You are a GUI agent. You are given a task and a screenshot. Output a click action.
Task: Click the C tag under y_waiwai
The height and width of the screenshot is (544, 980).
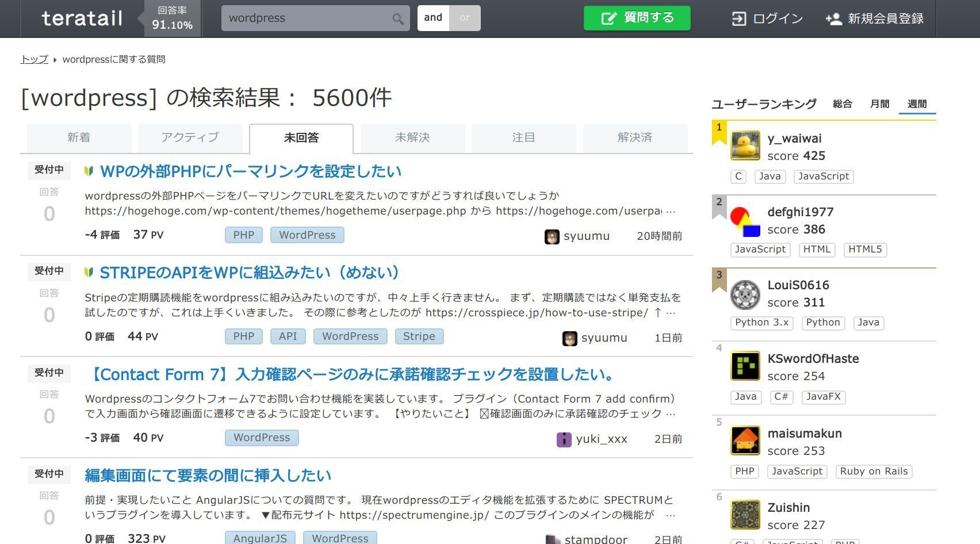pyautogui.click(x=738, y=177)
